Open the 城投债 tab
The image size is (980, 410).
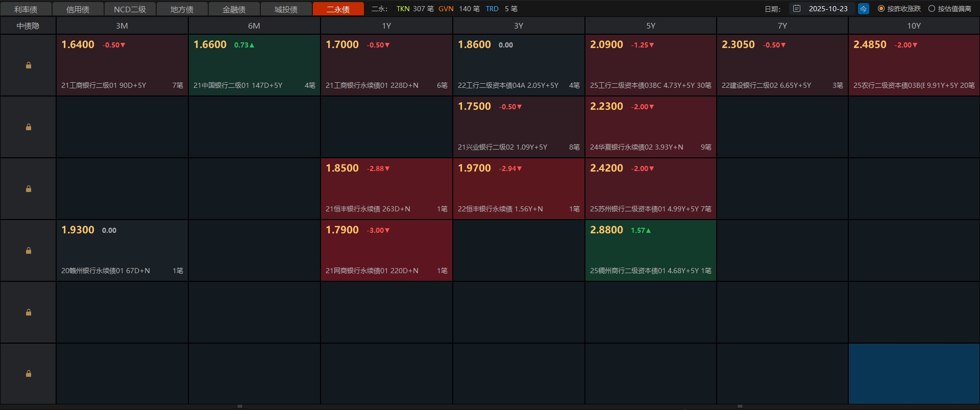pyautogui.click(x=286, y=9)
